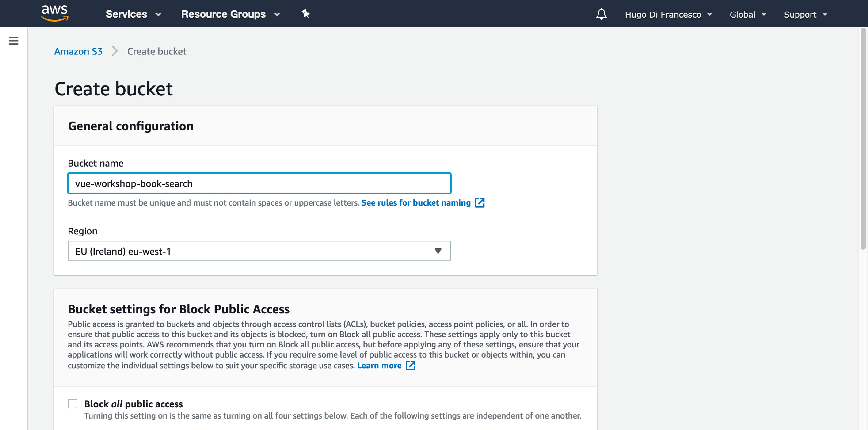
Task: Open the Support menu
Action: (x=805, y=14)
